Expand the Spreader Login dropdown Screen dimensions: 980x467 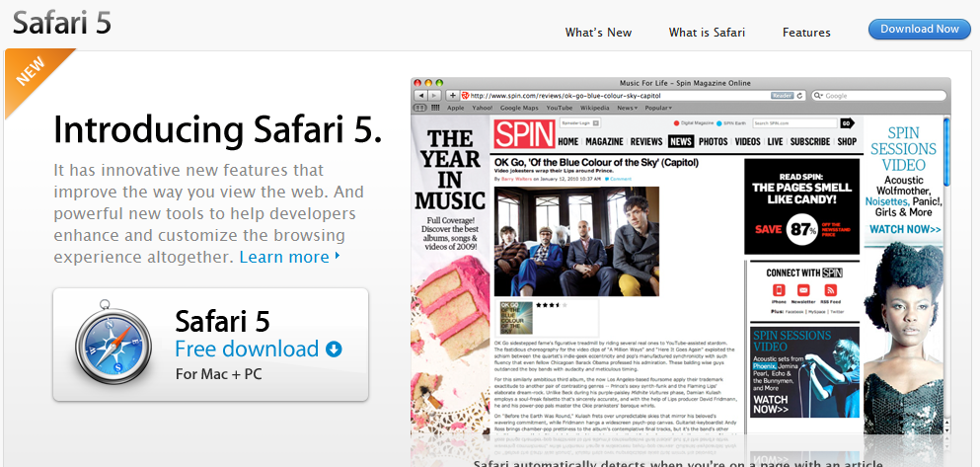[580, 123]
